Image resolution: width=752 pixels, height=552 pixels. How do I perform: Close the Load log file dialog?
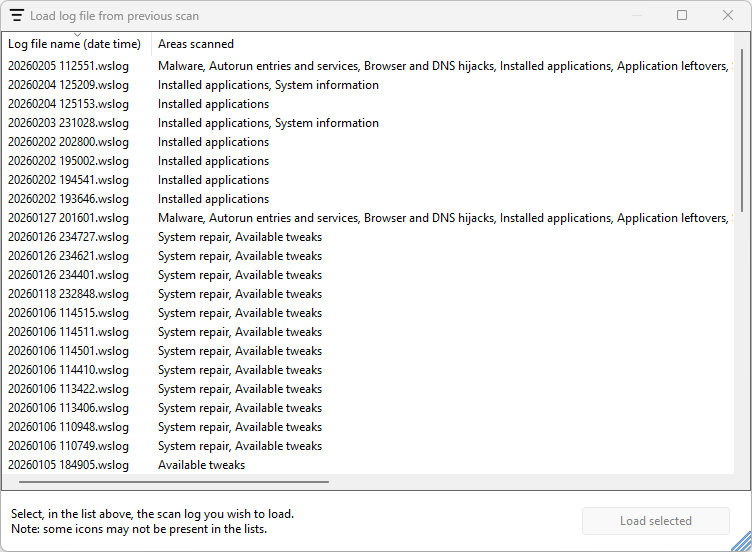[x=728, y=15]
